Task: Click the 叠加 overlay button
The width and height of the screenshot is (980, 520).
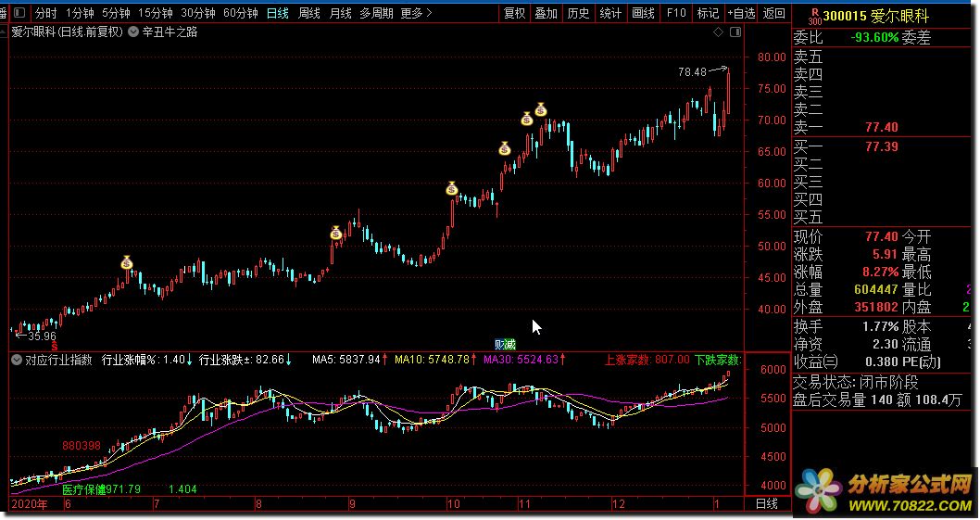Action: [547, 13]
